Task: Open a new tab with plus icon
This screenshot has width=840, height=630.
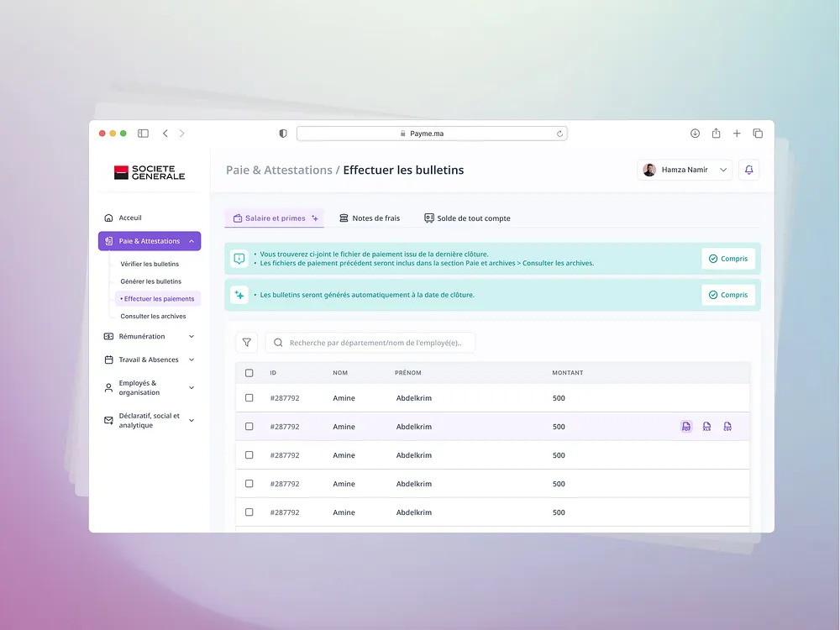Action: [737, 134]
